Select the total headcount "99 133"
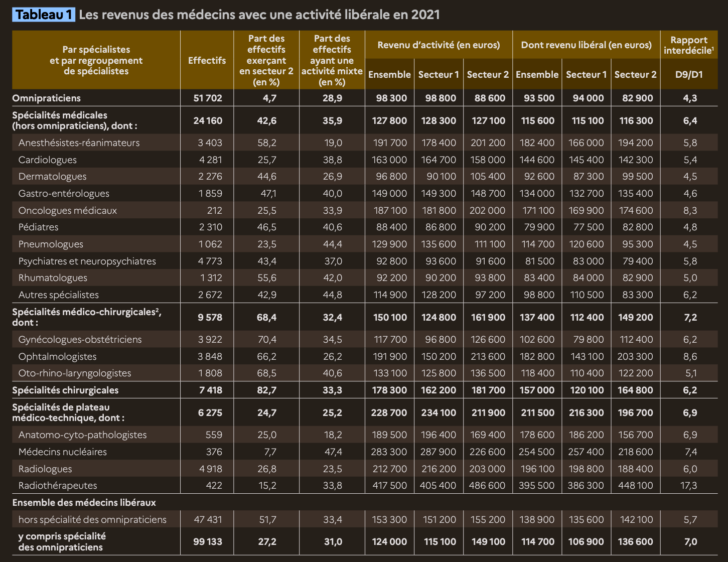Screen dimensions: 728x562 [x=208, y=542]
